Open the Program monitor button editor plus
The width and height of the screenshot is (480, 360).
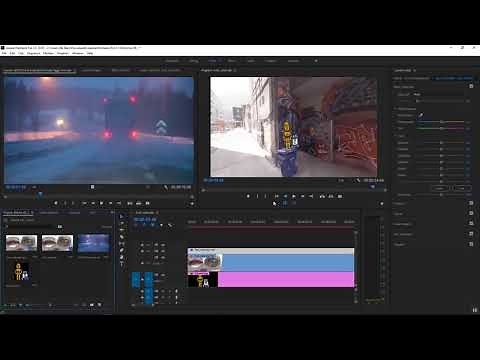(x=382, y=203)
